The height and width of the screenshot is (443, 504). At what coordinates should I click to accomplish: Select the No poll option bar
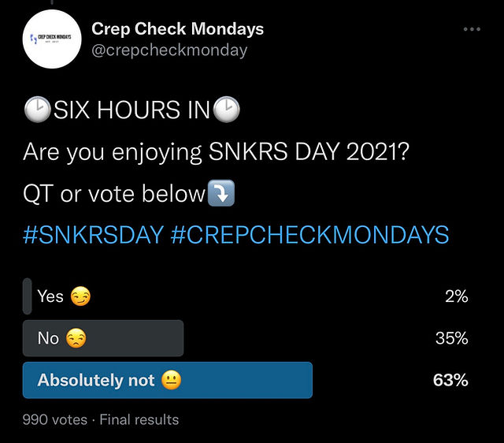(x=103, y=338)
